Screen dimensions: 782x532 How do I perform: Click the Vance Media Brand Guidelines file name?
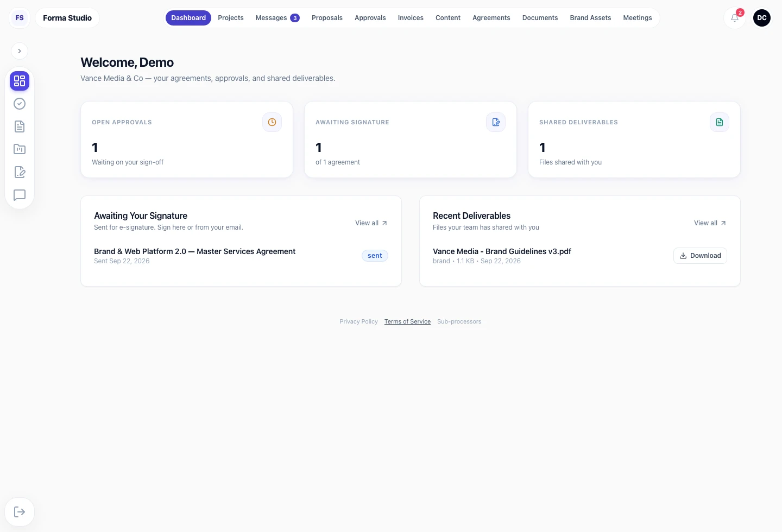[x=502, y=251]
